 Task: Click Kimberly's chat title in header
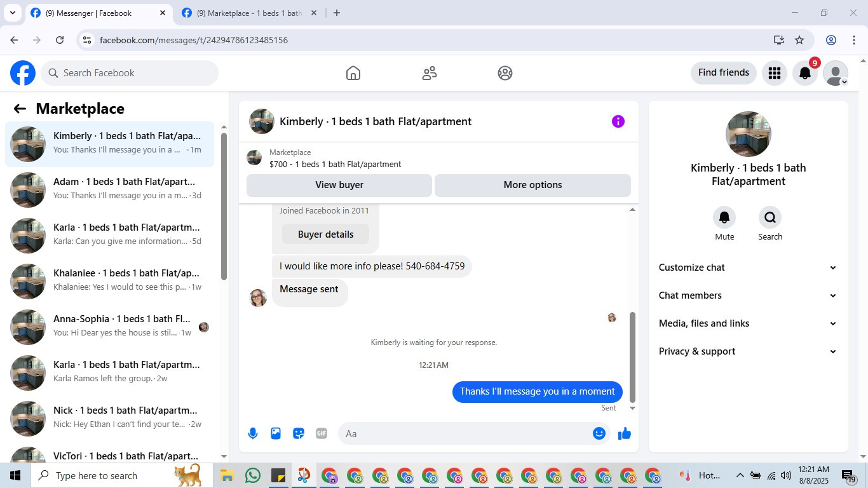pyautogui.click(x=376, y=121)
